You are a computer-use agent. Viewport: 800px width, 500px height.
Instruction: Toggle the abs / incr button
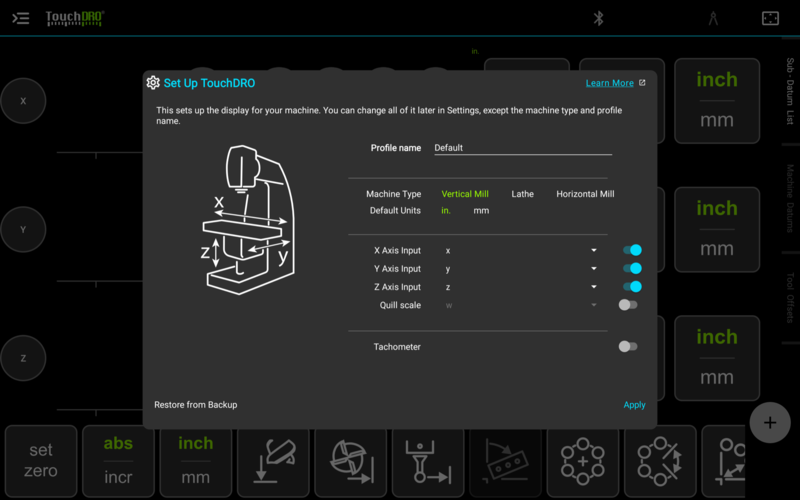118,461
